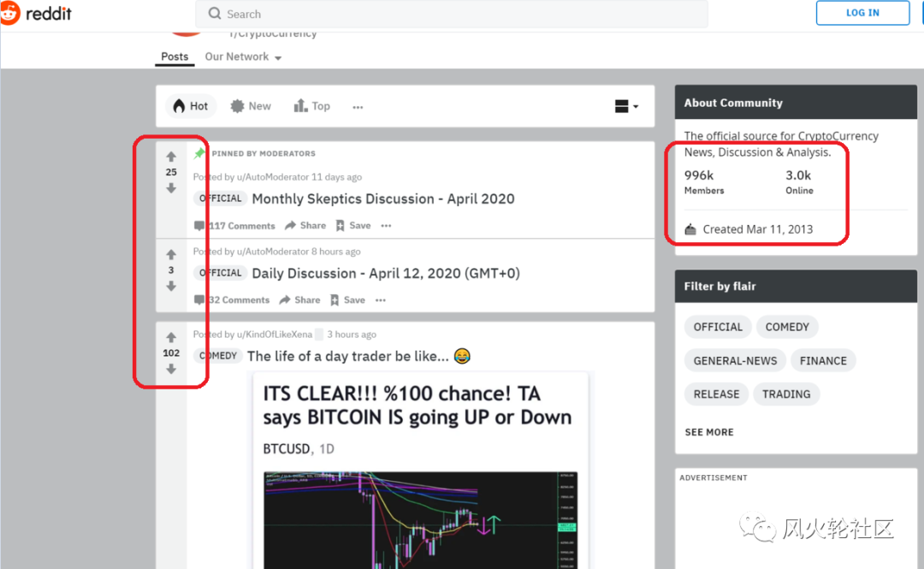Open the Posts tab
This screenshot has width=924, height=569.
pyautogui.click(x=175, y=56)
